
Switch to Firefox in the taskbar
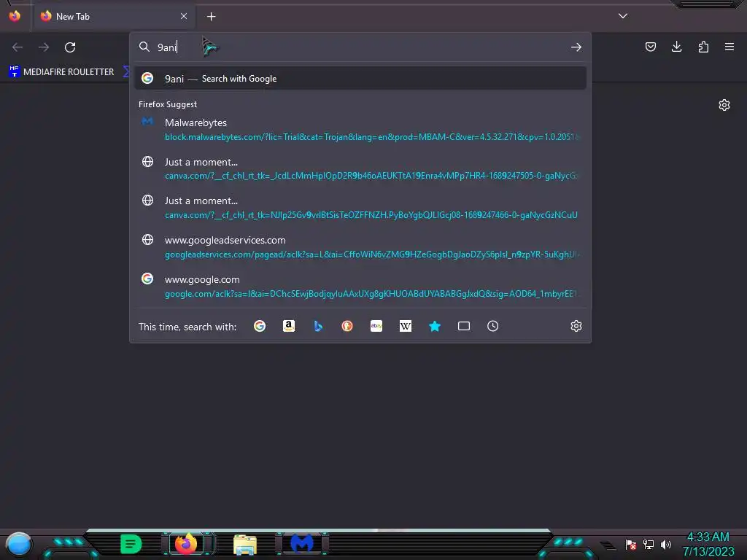(186, 543)
